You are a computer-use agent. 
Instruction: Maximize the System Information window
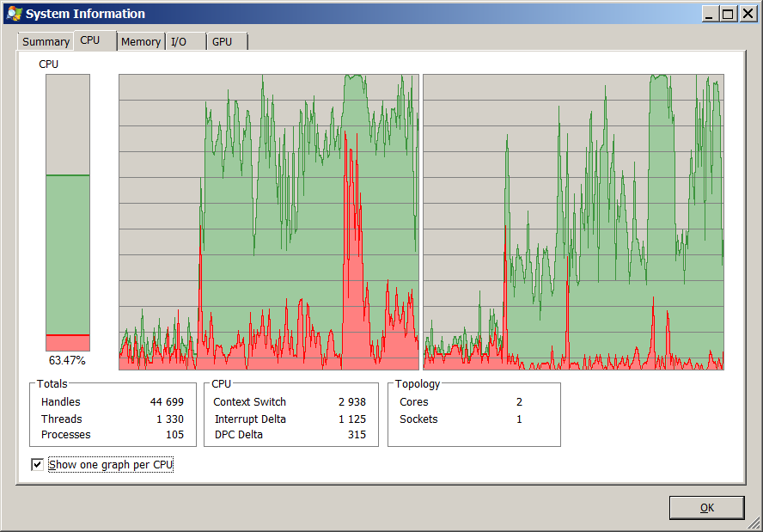pos(729,14)
